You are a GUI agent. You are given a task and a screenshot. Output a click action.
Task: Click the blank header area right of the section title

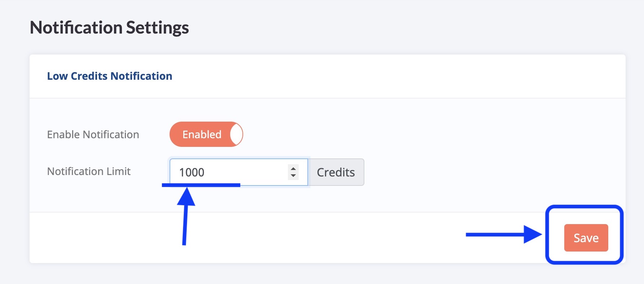click(397, 76)
